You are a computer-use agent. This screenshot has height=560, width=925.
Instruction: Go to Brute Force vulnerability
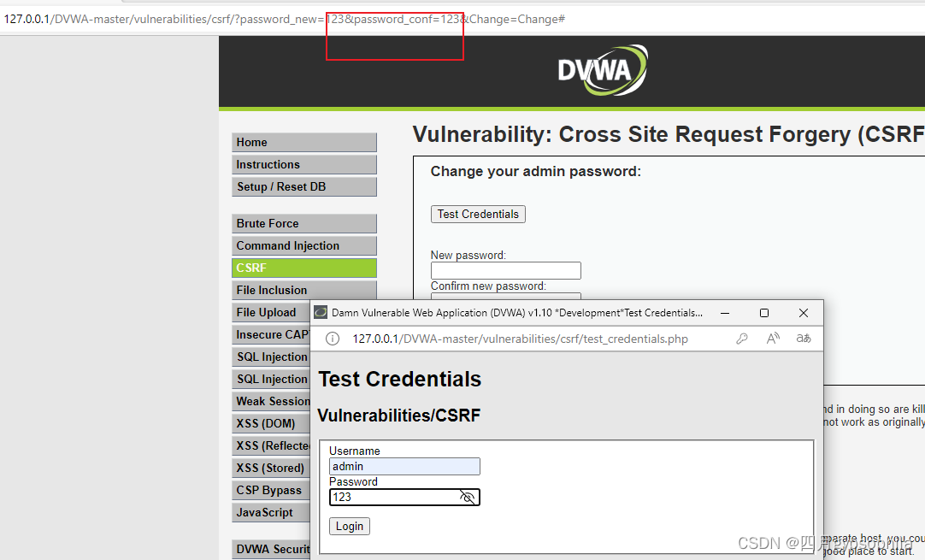pos(303,224)
